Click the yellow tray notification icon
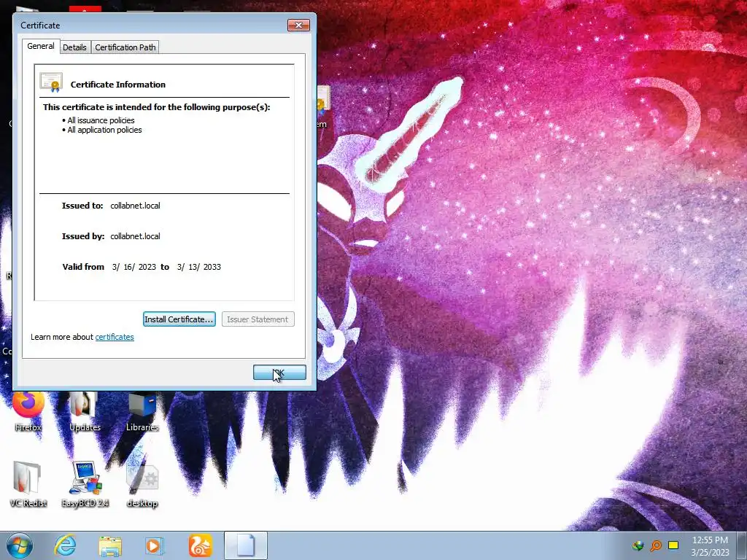This screenshot has height=560, width=747. (673, 545)
